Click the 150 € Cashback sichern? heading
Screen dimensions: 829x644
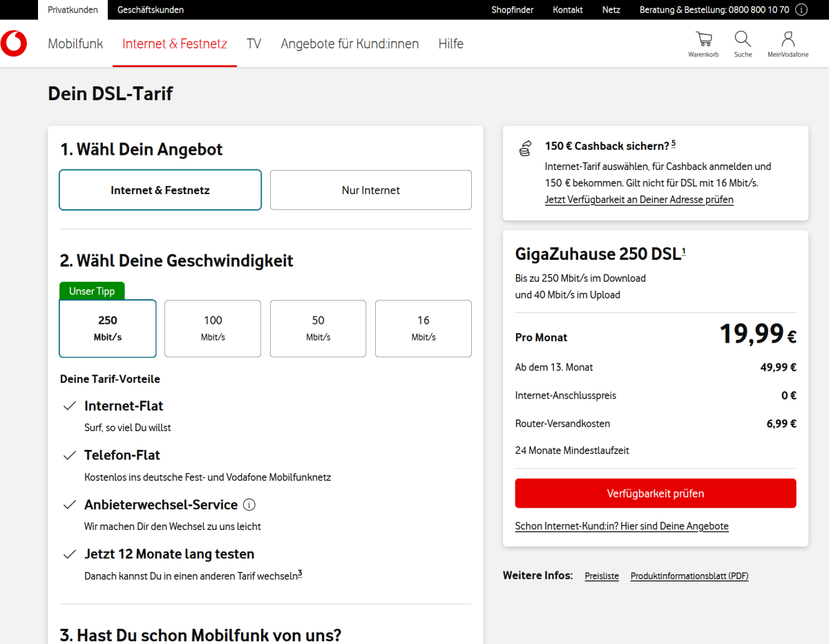(x=607, y=146)
